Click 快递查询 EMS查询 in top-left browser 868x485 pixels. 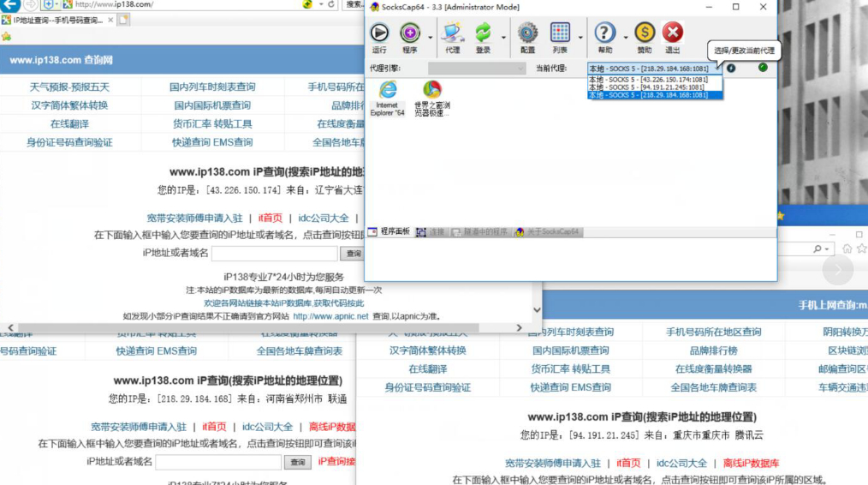tap(212, 142)
